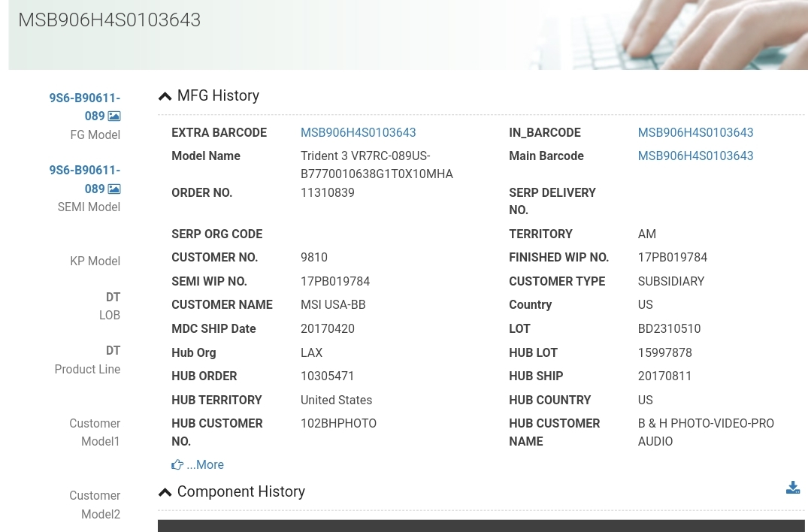Click image icon next to SEMI Model number
The width and height of the screenshot is (808, 532).
[x=114, y=189]
